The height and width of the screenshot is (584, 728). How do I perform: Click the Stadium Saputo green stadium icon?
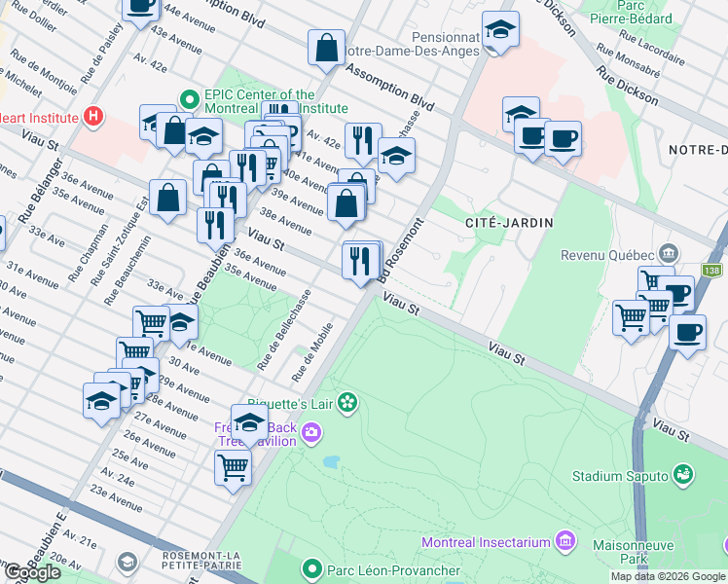(x=683, y=474)
